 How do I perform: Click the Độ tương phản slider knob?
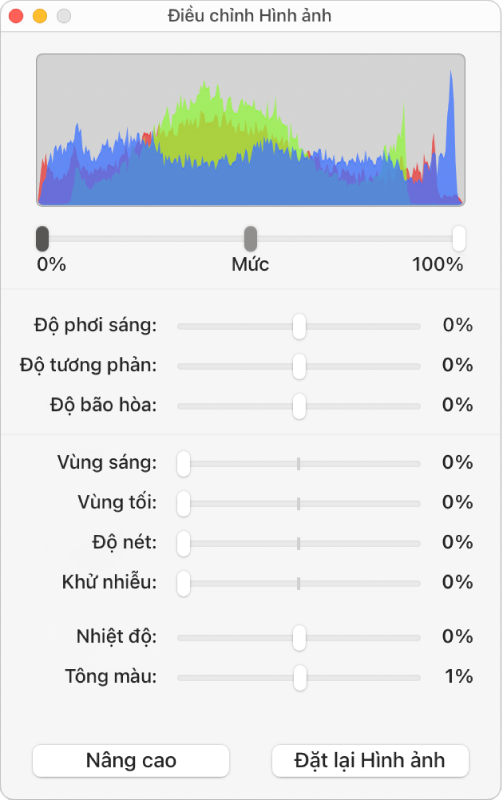coord(299,366)
